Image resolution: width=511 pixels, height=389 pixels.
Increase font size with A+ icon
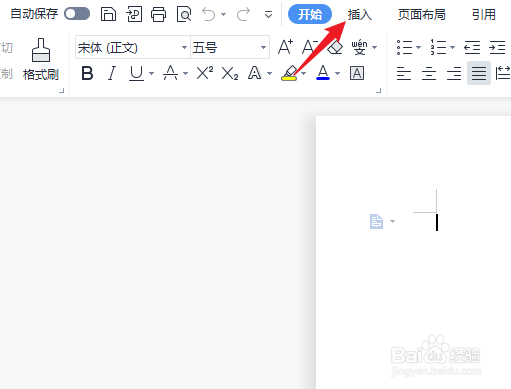point(286,47)
